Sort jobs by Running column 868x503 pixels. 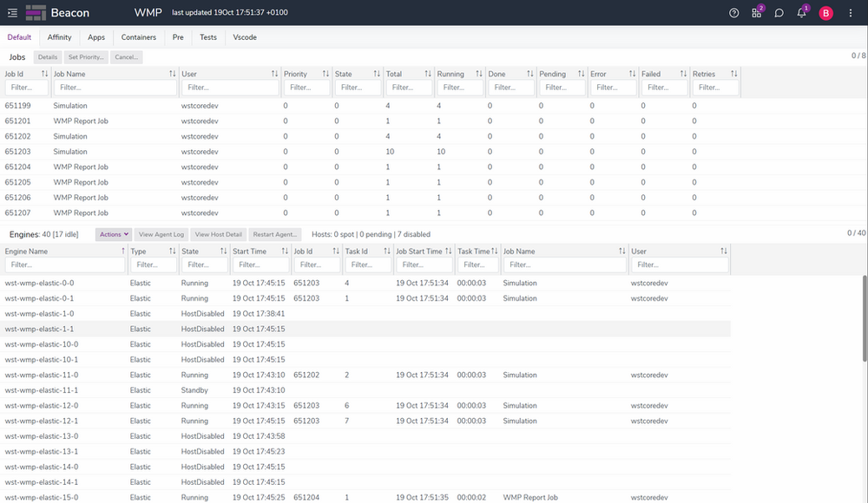[x=479, y=74]
